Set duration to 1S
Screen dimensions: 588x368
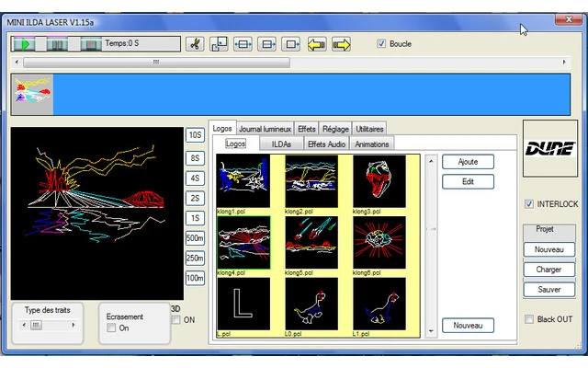pos(195,218)
